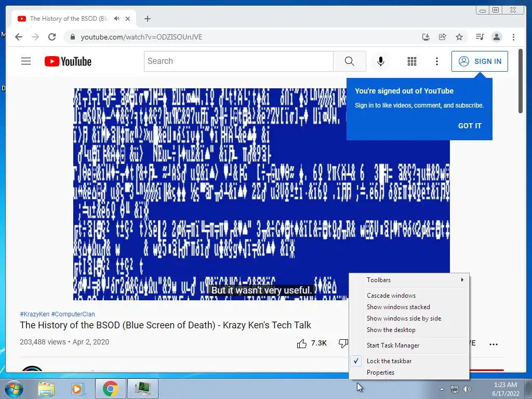The height and width of the screenshot is (399, 532).
Task: Bookmark this page with the star icon
Action: (x=459, y=37)
